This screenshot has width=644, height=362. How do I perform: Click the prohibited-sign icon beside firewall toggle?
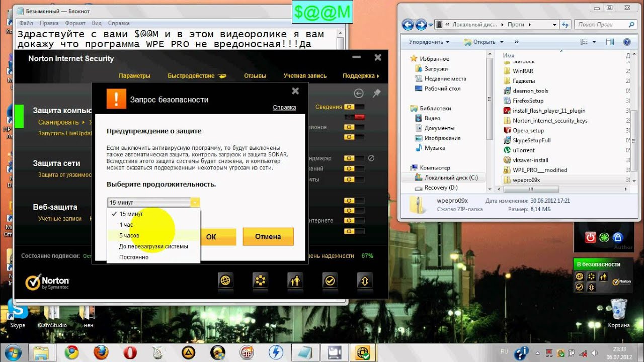pyautogui.click(x=371, y=158)
